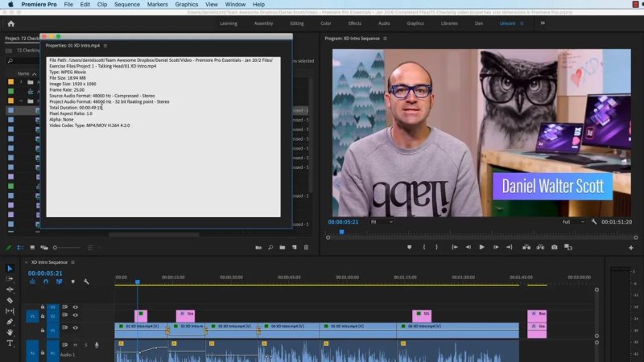This screenshot has width=644, height=362.
Task: Select the Razor tool
Action: [x=10, y=300]
